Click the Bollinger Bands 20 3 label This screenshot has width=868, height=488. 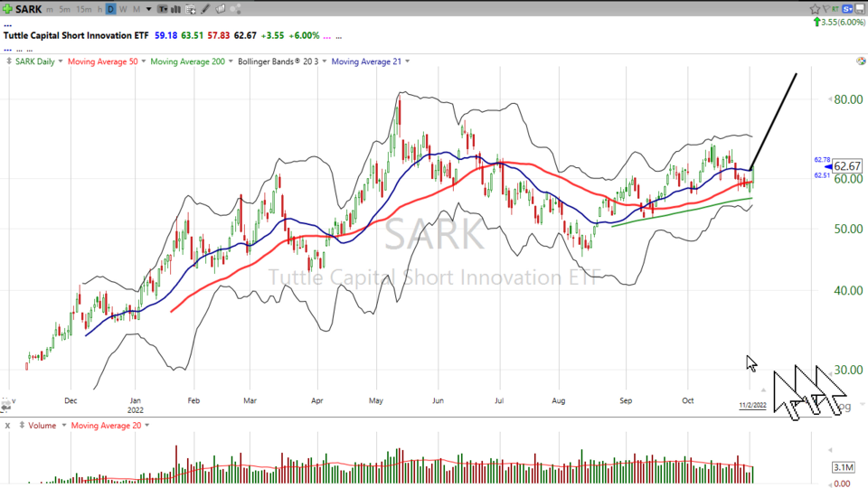click(278, 61)
